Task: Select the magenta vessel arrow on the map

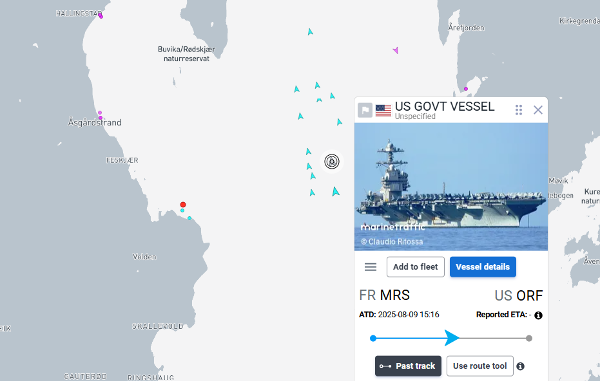Action: click(x=396, y=50)
